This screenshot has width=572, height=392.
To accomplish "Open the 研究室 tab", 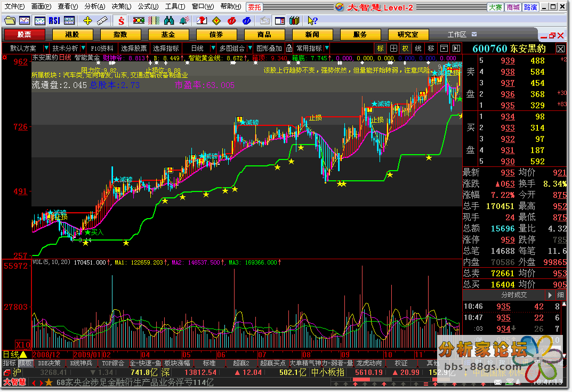I will 408,35.
